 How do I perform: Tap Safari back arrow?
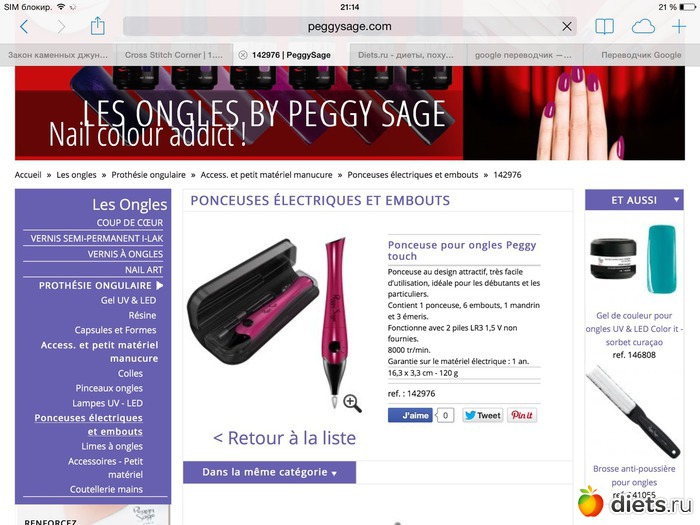[x=24, y=27]
